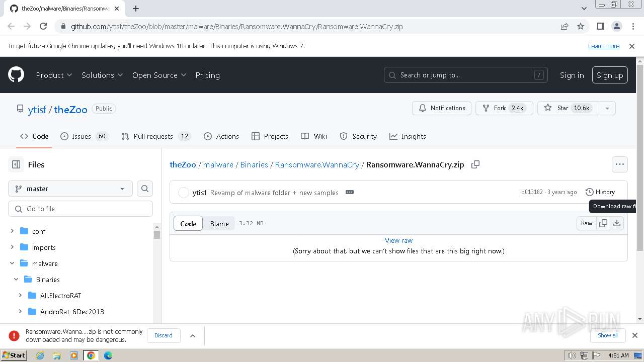Click the volume icon in system tray
The width and height of the screenshot is (644, 362).
[x=572, y=355]
